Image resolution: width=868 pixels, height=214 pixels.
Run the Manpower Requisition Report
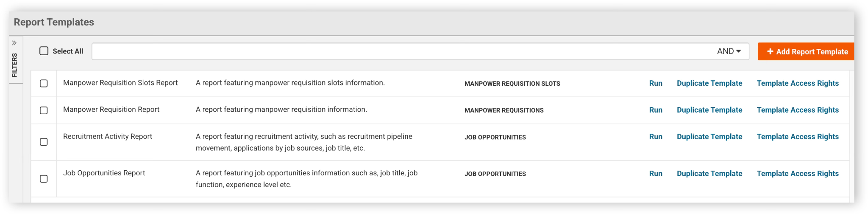click(x=656, y=110)
